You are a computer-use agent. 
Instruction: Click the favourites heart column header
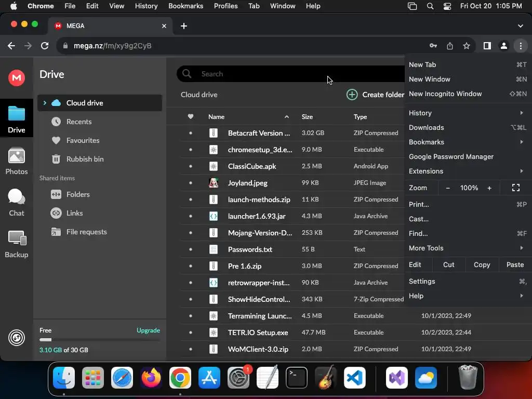point(191,116)
